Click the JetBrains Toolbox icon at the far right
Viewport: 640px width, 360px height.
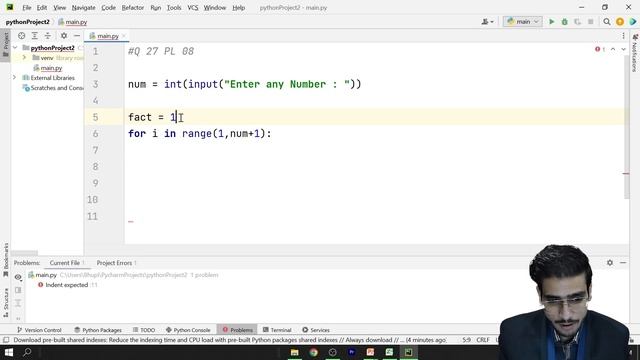point(633,22)
